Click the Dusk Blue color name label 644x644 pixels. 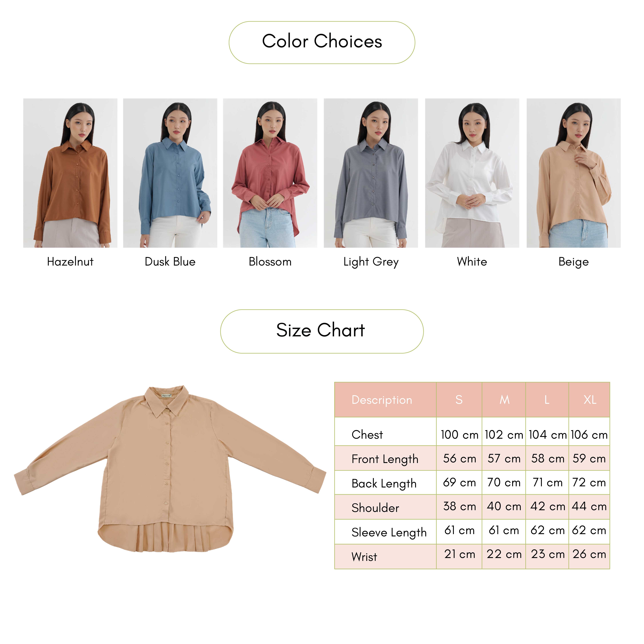point(170,262)
